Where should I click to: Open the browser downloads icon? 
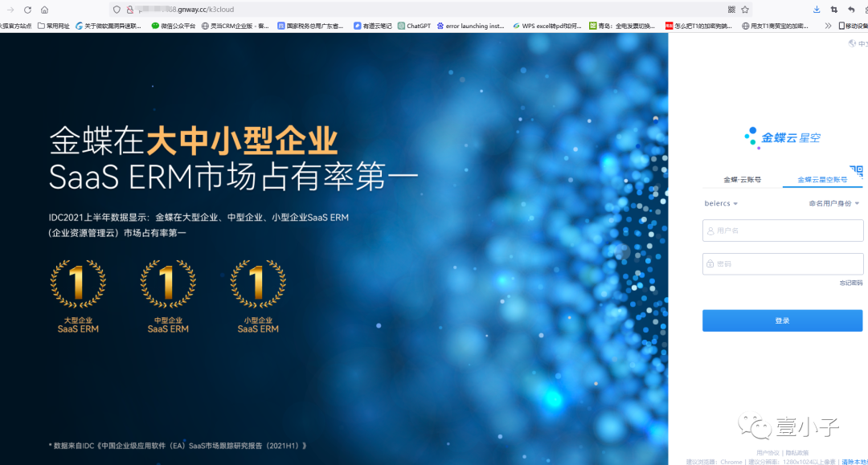(x=817, y=10)
